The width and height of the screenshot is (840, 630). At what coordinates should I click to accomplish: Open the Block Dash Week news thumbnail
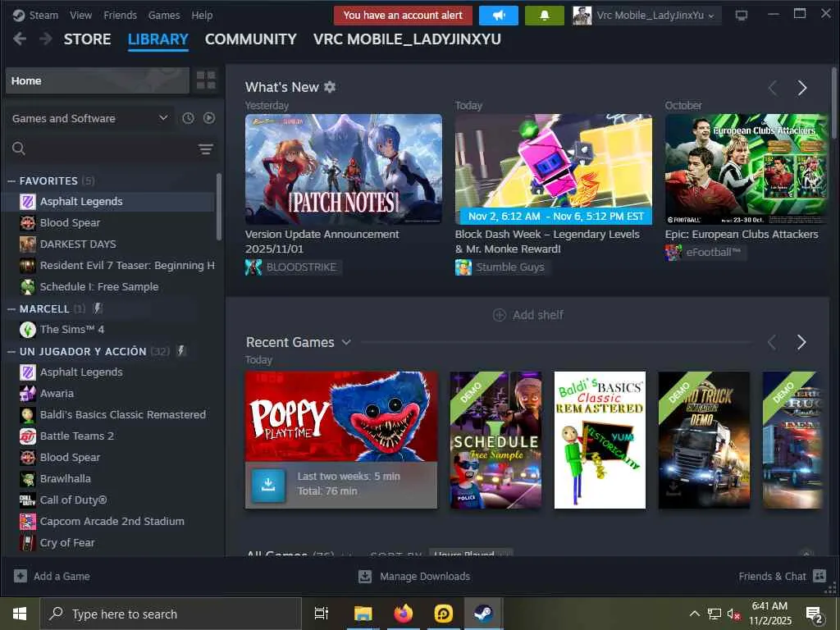(x=554, y=169)
